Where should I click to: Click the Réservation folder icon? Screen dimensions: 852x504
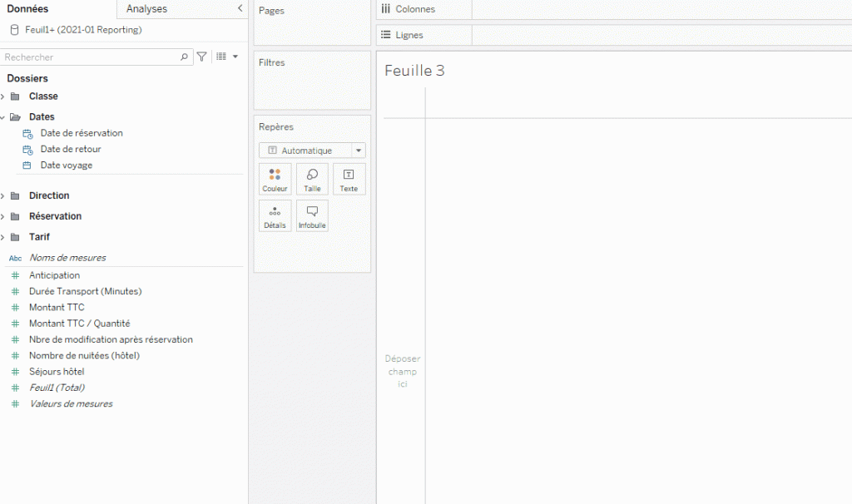[x=15, y=216]
